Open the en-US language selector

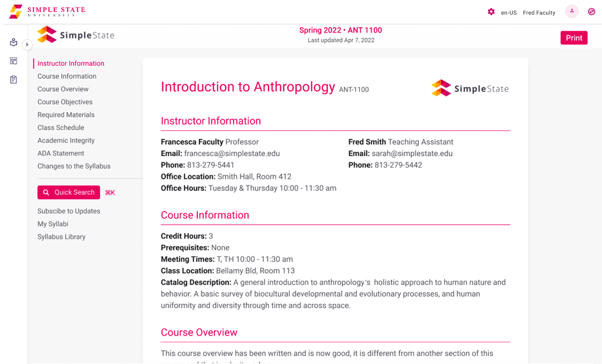(x=509, y=13)
